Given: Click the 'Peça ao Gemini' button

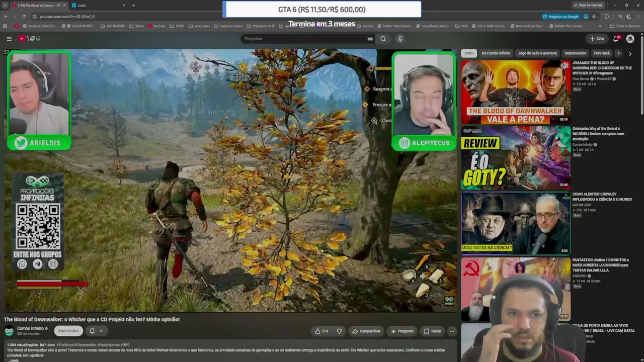Looking at the screenshot, I should pyautogui.click(x=588, y=5).
